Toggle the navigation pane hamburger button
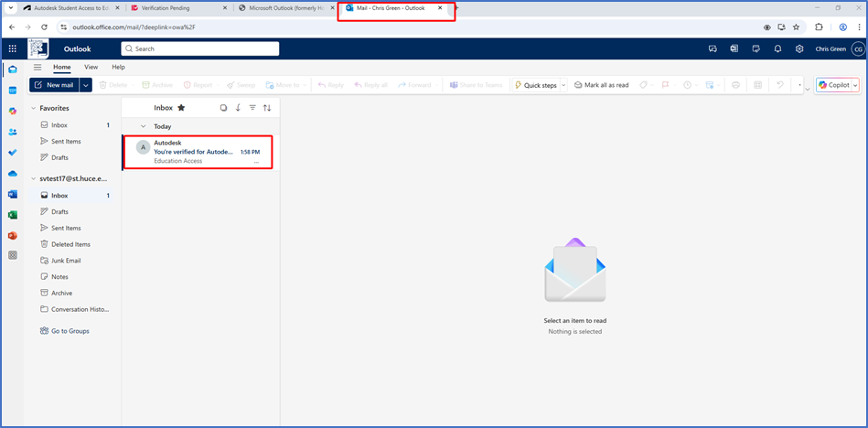Viewport: 868px width, 428px height. tap(38, 67)
